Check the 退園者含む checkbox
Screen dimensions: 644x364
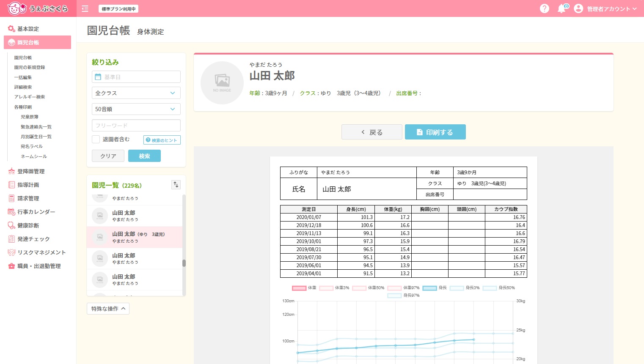point(96,139)
